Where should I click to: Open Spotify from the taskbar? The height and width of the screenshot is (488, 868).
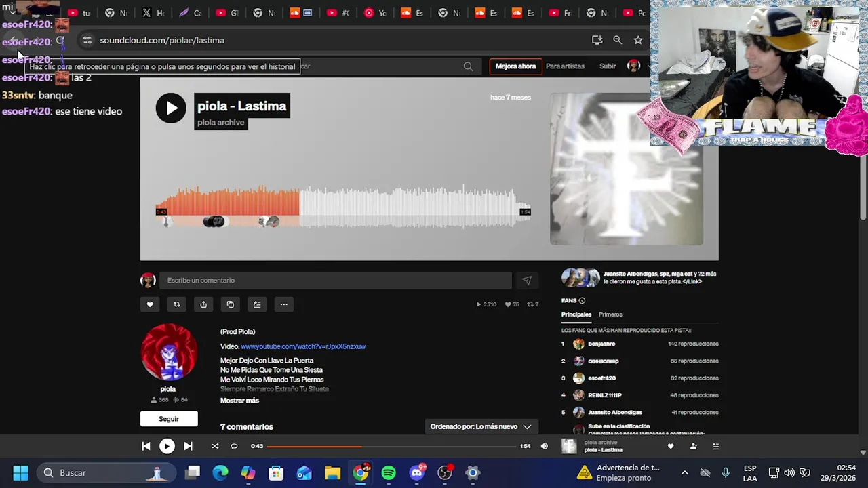(x=389, y=473)
